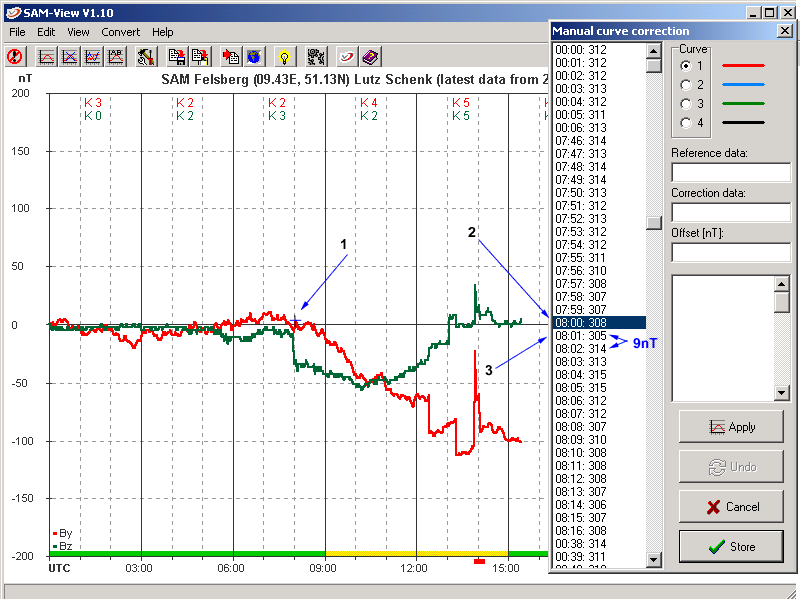Select the Curve 4 radio button

(686, 123)
